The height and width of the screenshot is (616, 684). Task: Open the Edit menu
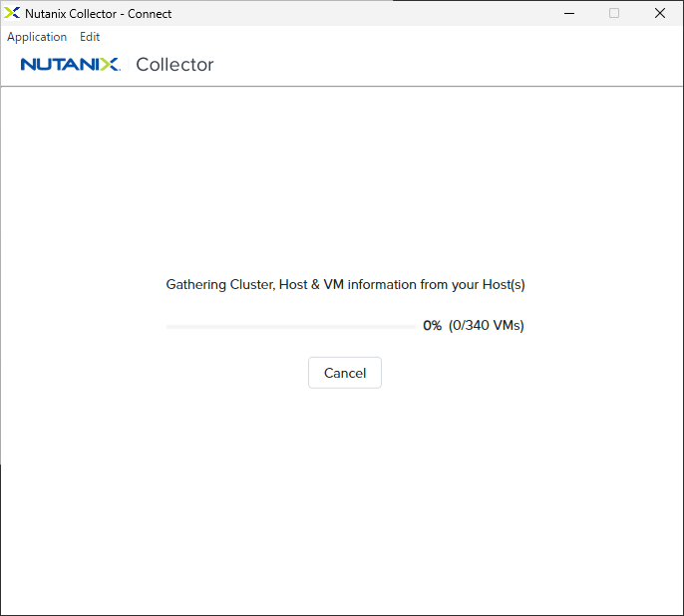(90, 37)
